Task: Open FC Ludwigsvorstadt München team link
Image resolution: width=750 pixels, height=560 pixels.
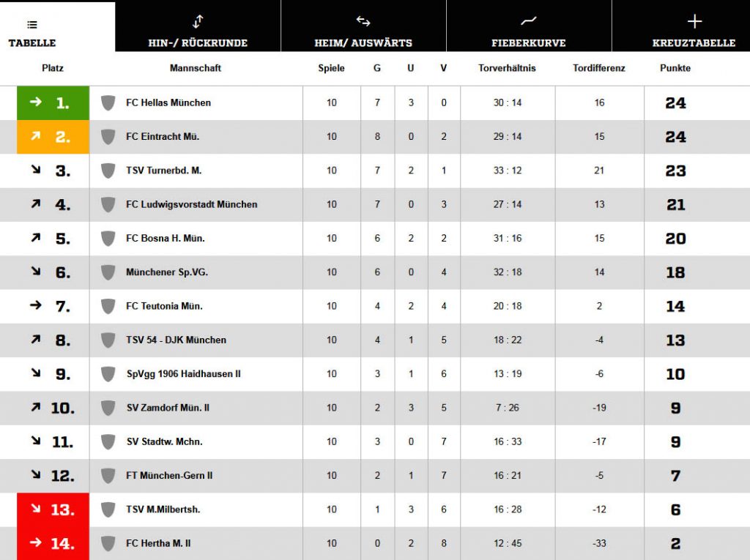Action: pos(191,205)
